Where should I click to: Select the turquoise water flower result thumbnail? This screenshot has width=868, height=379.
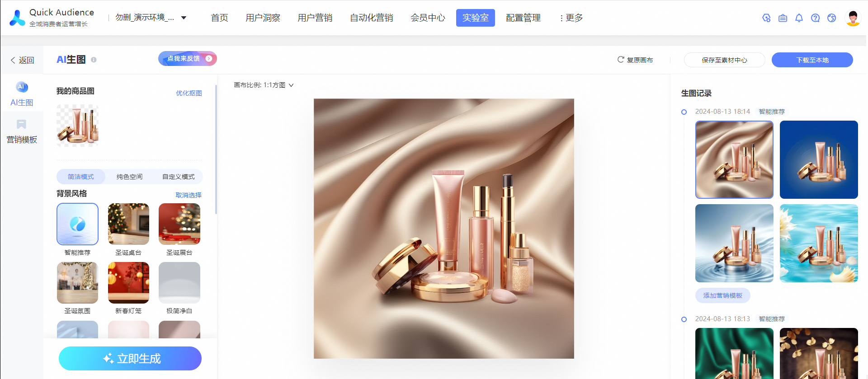[819, 243]
